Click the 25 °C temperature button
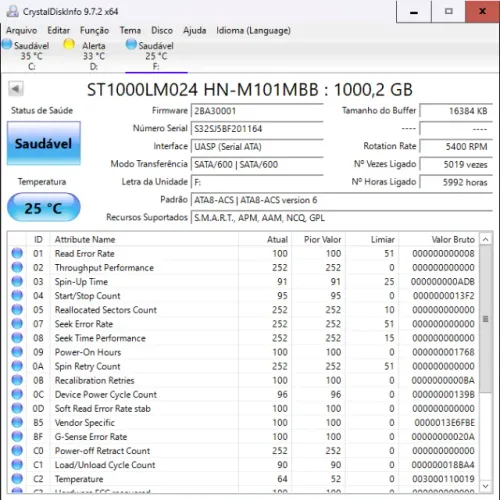Viewport: 500px width, 500px height. tap(44, 207)
